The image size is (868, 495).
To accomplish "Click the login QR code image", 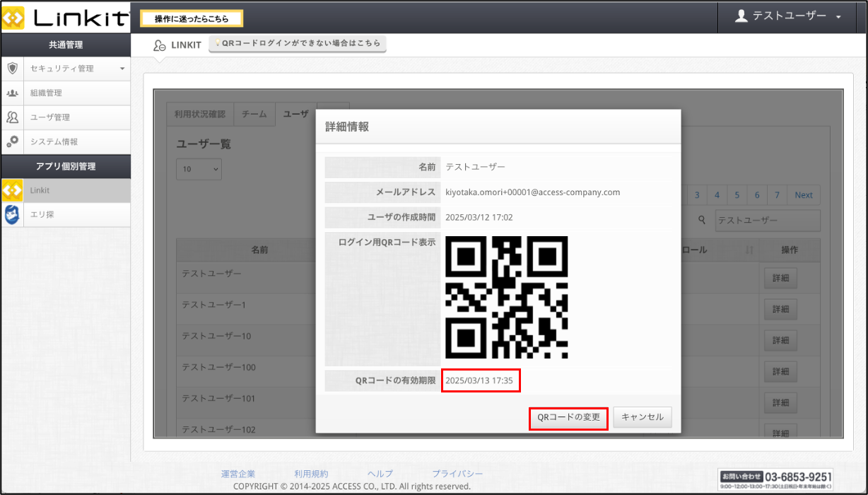I will coord(507,298).
